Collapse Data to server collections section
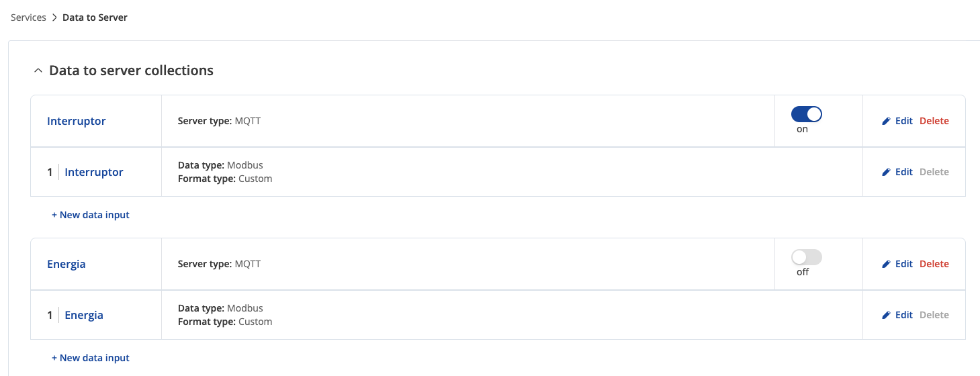This screenshot has height=376, width=980. (x=38, y=71)
